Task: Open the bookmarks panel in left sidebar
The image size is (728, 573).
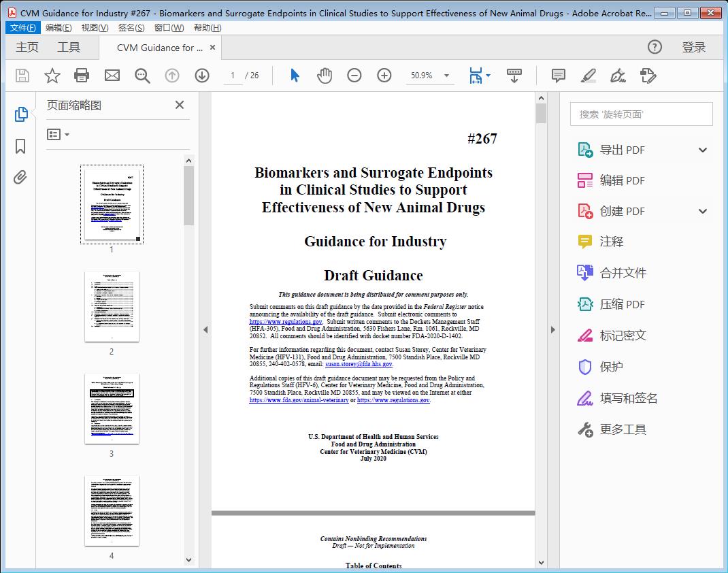Action: pos(20,146)
